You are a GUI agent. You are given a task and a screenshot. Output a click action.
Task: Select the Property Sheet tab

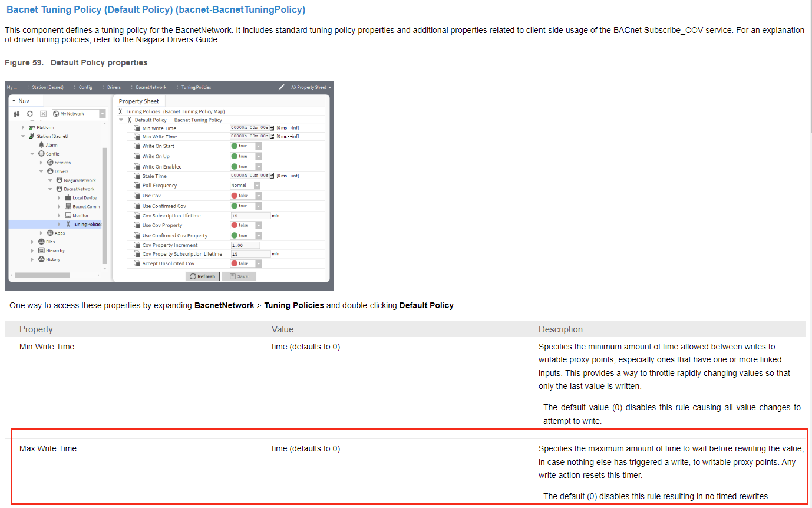tap(139, 101)
